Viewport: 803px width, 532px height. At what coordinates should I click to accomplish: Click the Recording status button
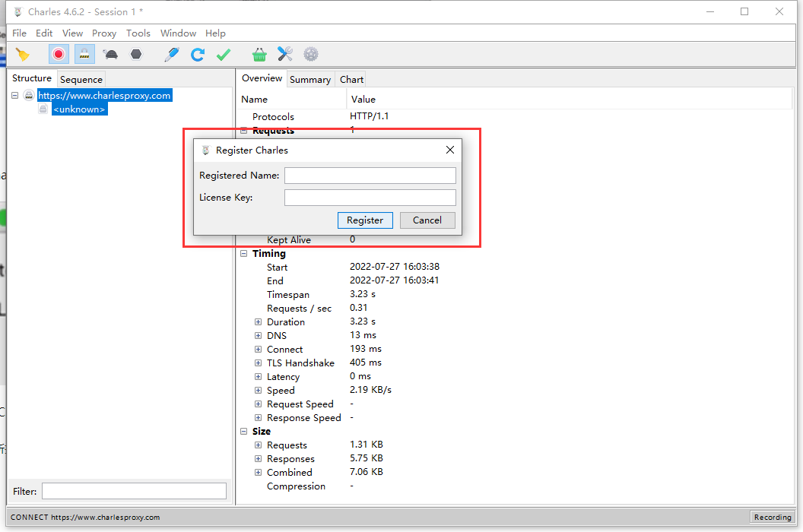pyautogui.click(x=773, y=517)
